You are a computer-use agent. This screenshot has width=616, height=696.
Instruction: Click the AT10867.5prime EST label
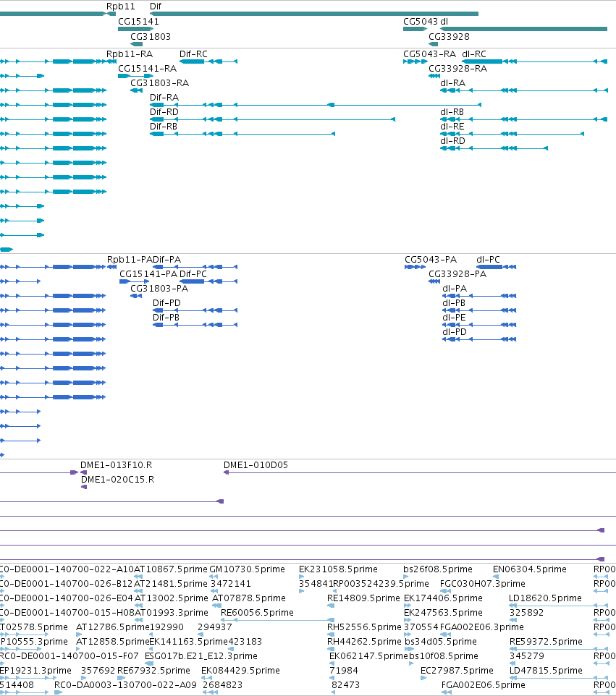(x=171, y=569)
